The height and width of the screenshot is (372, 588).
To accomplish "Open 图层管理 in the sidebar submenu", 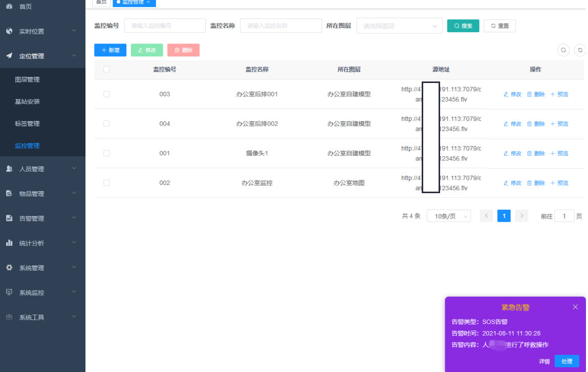I will tap(28, 80).
